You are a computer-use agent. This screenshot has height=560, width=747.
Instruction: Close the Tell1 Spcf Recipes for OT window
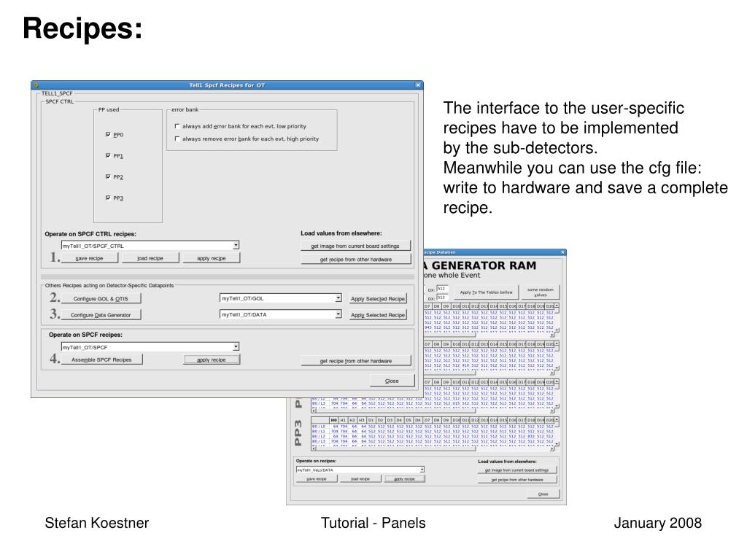click(418, 85)
